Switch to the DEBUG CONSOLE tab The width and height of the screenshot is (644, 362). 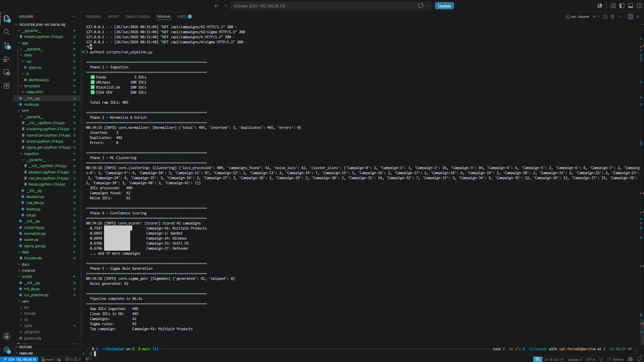point(138,16)
